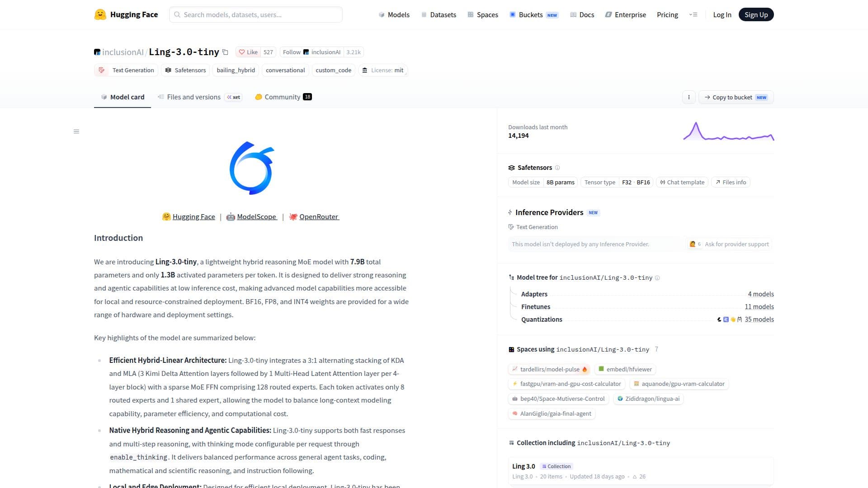Open the 3.21k followers count
Viewport: 868px width, 488px height.
pyautogui.click(x=354, y=52)
